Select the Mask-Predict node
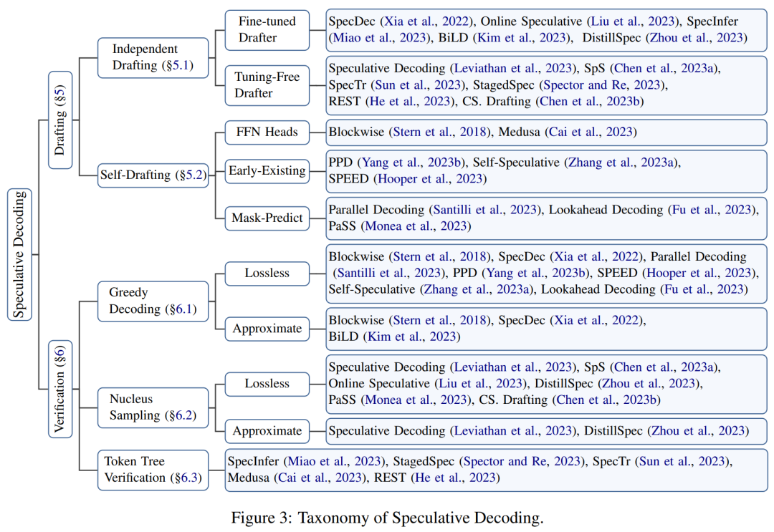Screen dimensions: 774x532 (x=267, y=218)
